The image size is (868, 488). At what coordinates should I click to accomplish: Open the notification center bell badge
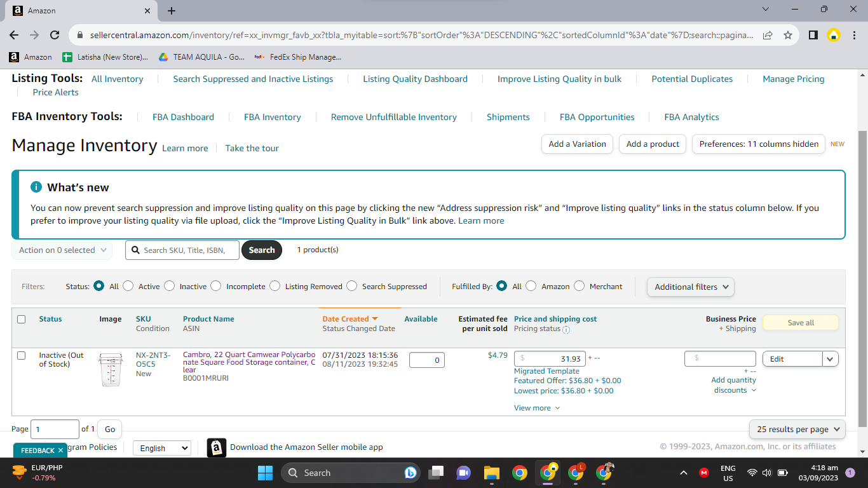coord(850,473)
